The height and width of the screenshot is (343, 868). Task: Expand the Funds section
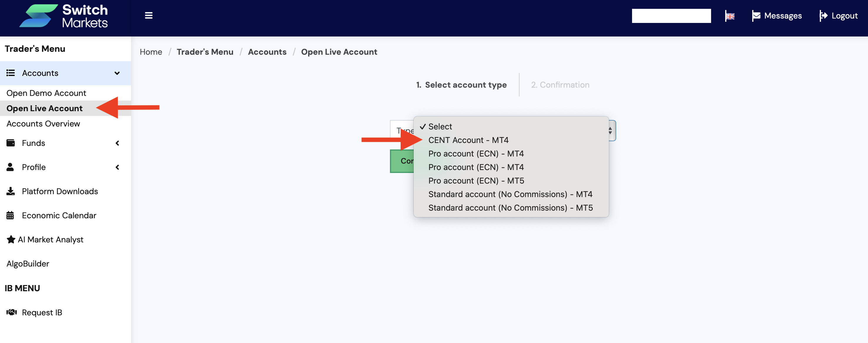pyautogui.click(x=117, y=143)
